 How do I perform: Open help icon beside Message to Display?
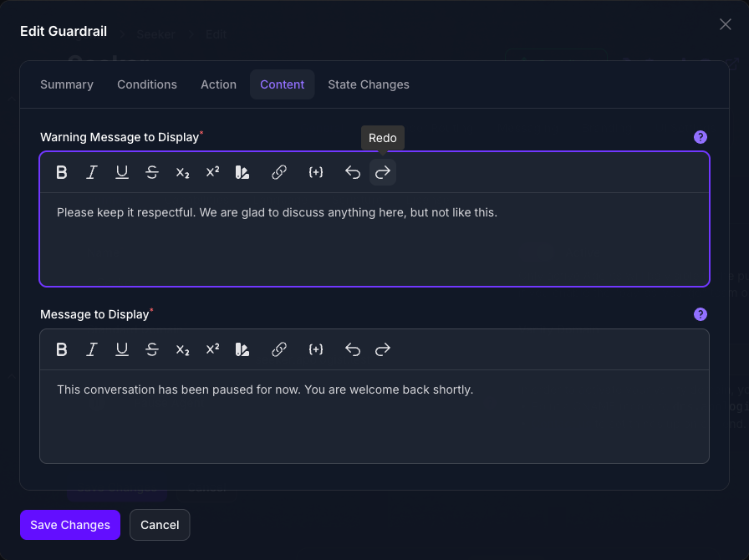(x=701, y=314)
